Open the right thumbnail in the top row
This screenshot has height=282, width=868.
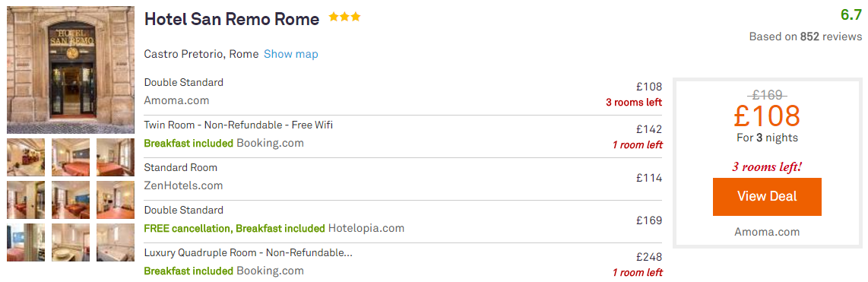[115, 157]
